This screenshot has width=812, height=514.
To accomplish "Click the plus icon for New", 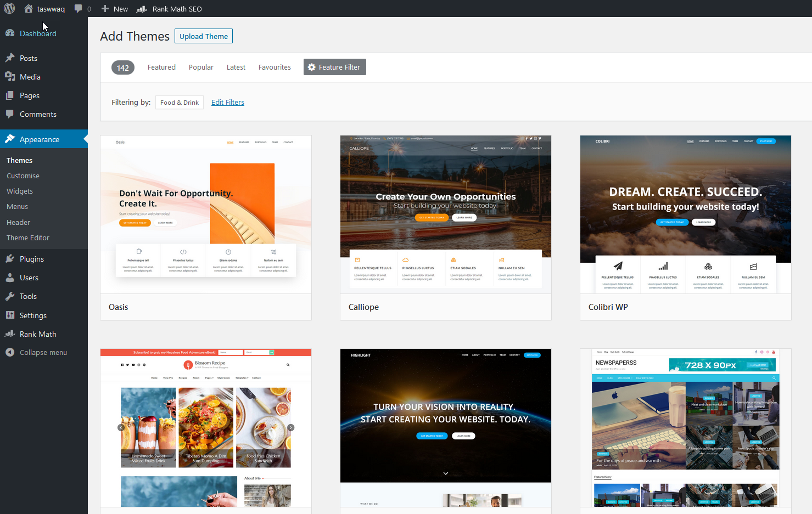I will tap(105, 8).
